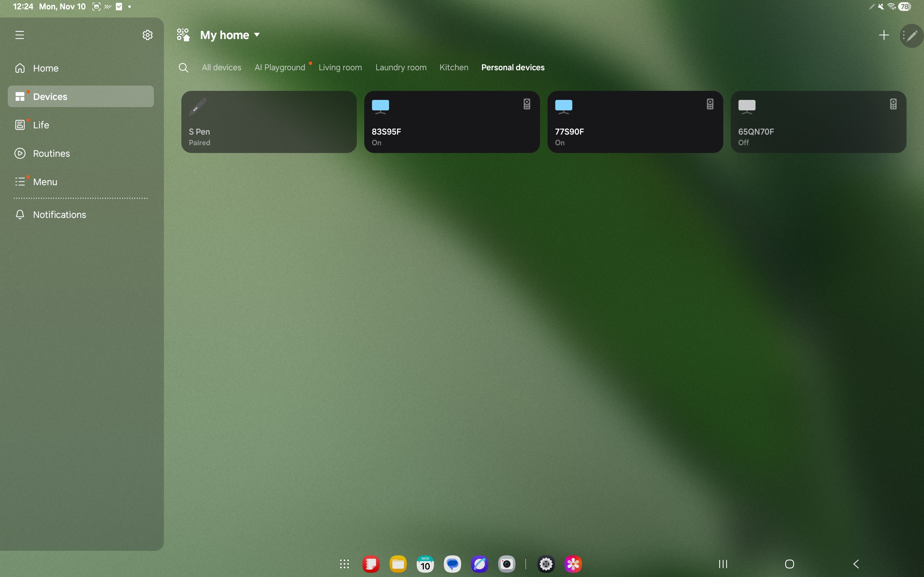924x577 pixels.
Task: Show the All devices tab
Action: click(x=221, y=67)
